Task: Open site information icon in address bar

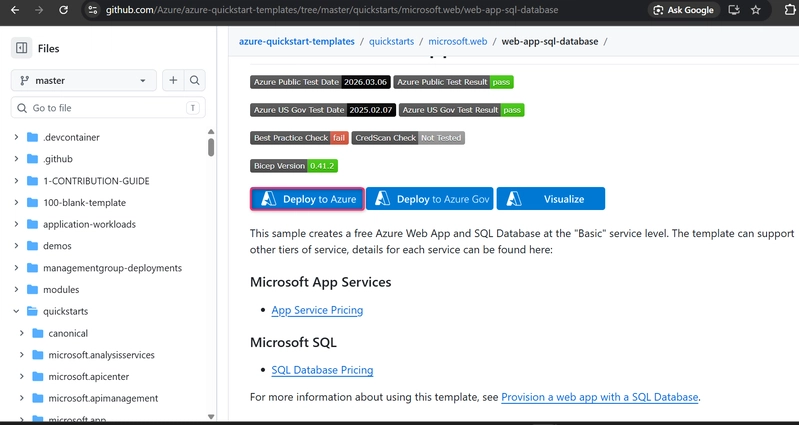Action: tap(92, 10)
